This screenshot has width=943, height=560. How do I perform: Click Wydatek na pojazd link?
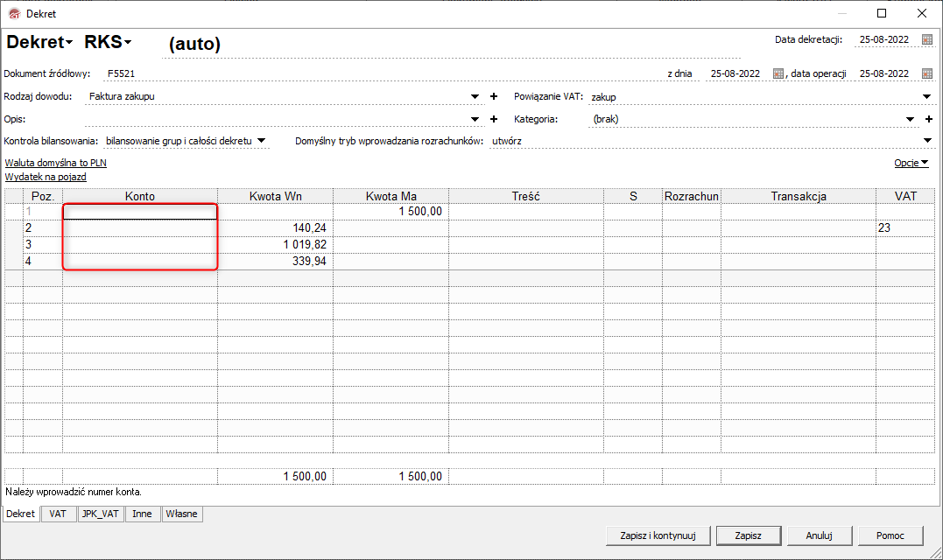46,178
